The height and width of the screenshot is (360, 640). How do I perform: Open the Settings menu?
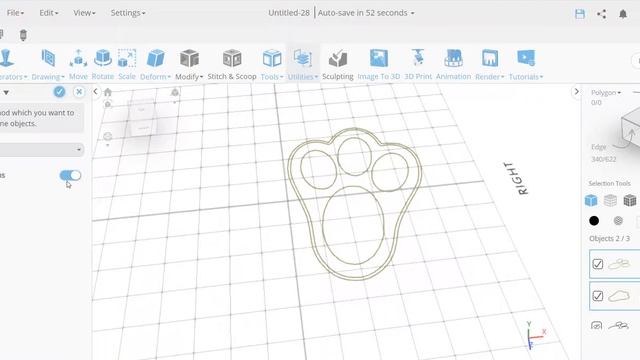click(x=128, y=13)
